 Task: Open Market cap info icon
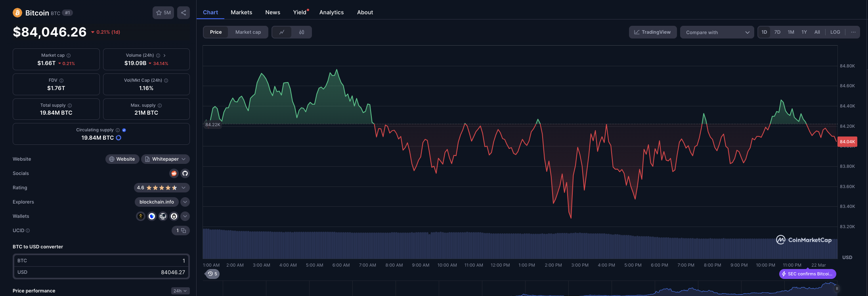tap(69, 56)
